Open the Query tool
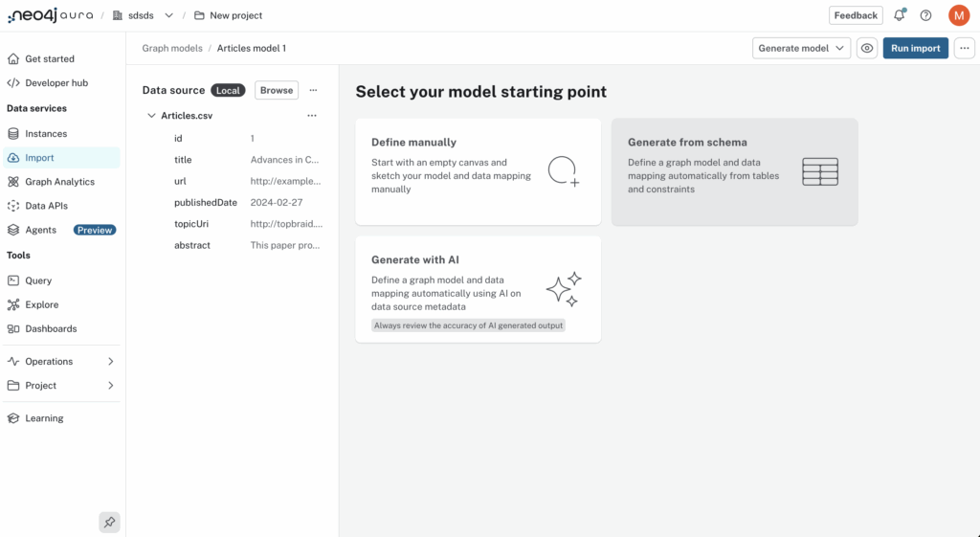 click(38, 280)
